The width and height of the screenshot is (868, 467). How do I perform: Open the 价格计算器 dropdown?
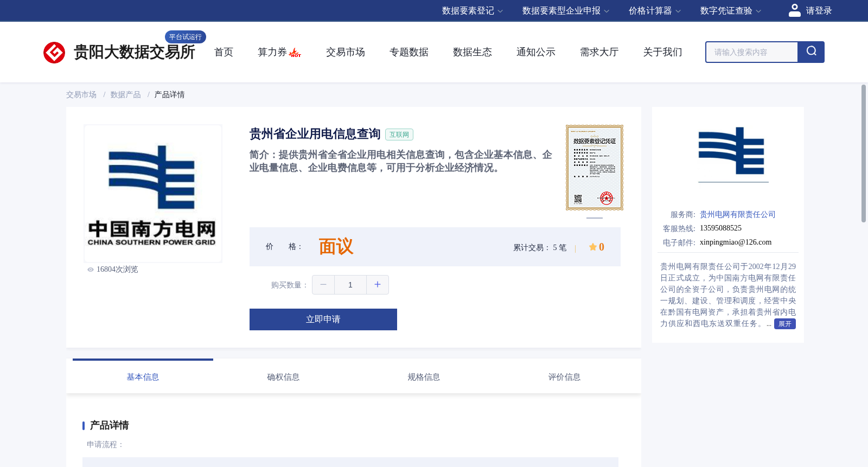(x=655, y=11)
